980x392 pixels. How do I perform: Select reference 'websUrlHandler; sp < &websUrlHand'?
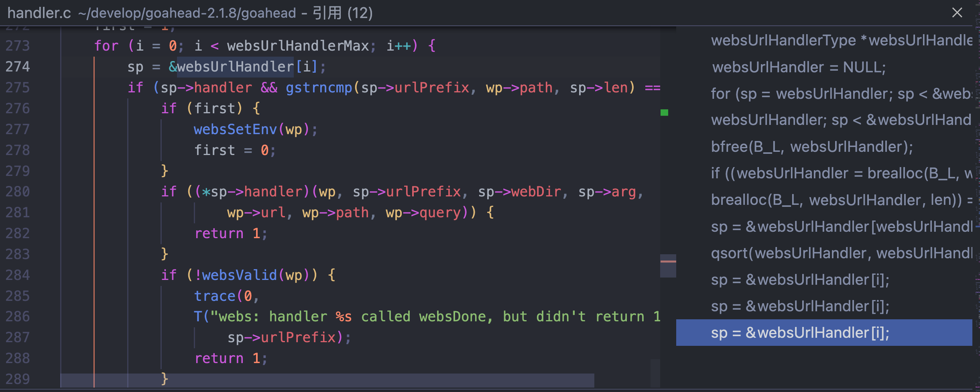(824, 120)
